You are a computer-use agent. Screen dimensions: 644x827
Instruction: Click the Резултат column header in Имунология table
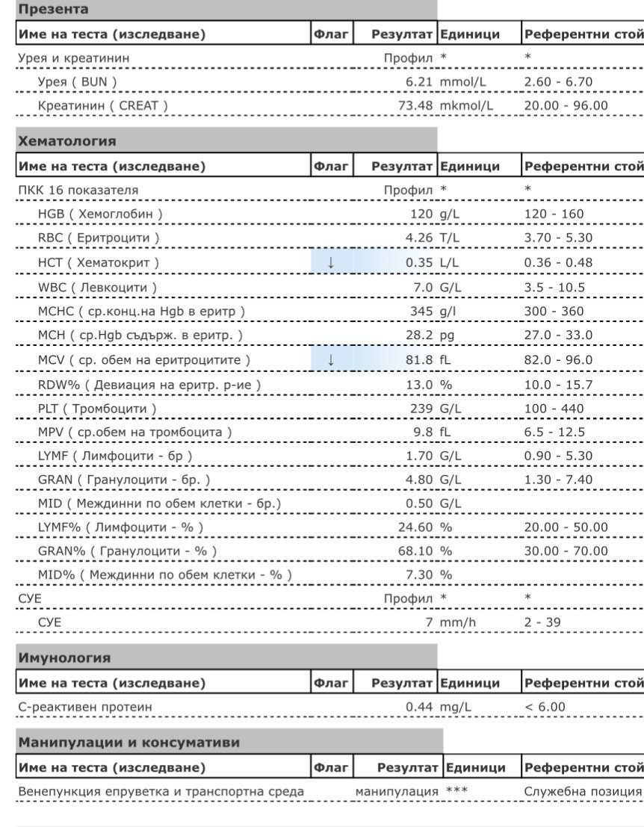pos(402,683)
